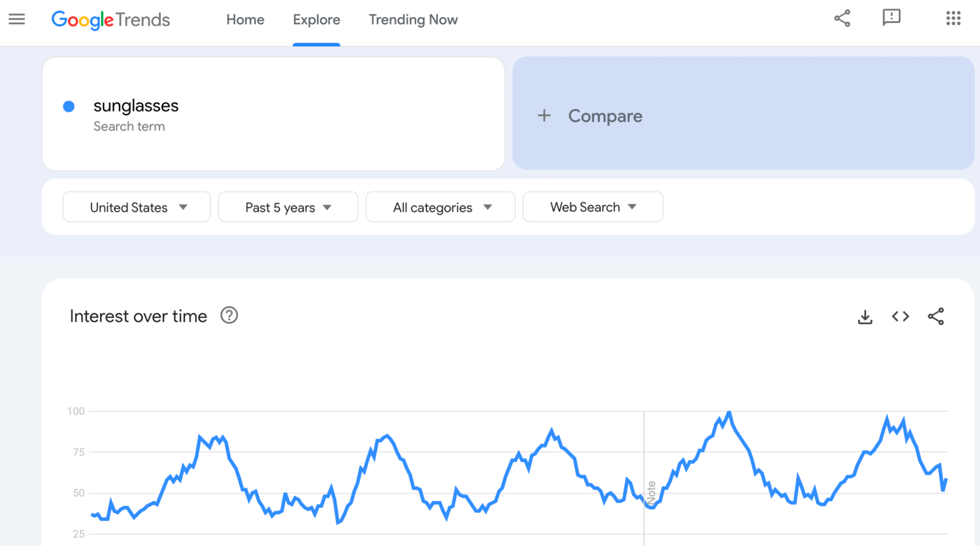The height and width of the screenshot is (546, 980).
Task: Click the Home menu item
Action: 245,19
